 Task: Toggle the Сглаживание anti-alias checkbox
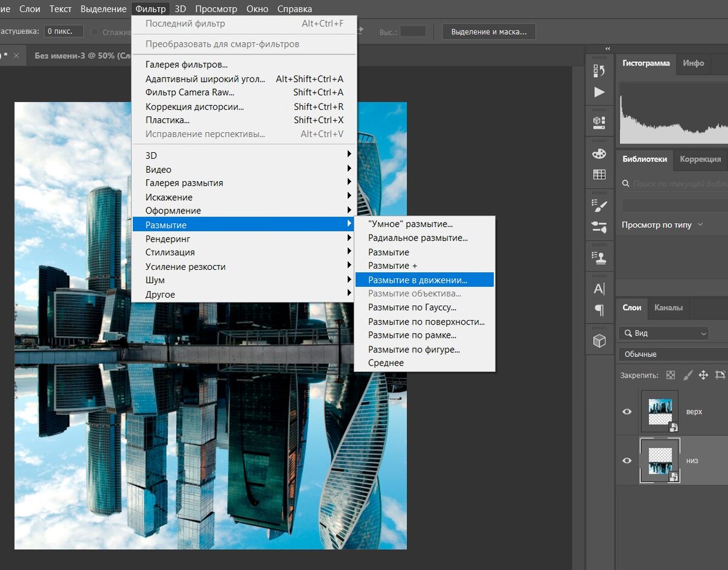coord(95,32)
